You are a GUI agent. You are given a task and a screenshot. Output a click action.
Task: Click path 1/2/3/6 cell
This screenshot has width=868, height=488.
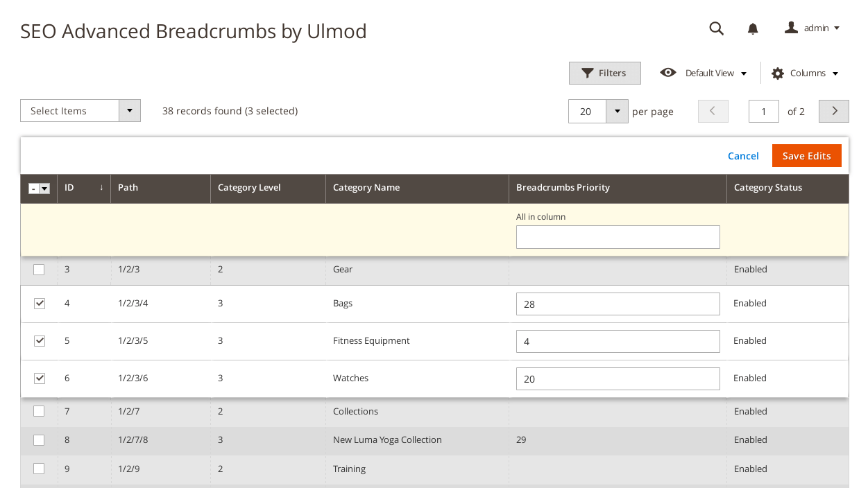click(x=160, y=378)
